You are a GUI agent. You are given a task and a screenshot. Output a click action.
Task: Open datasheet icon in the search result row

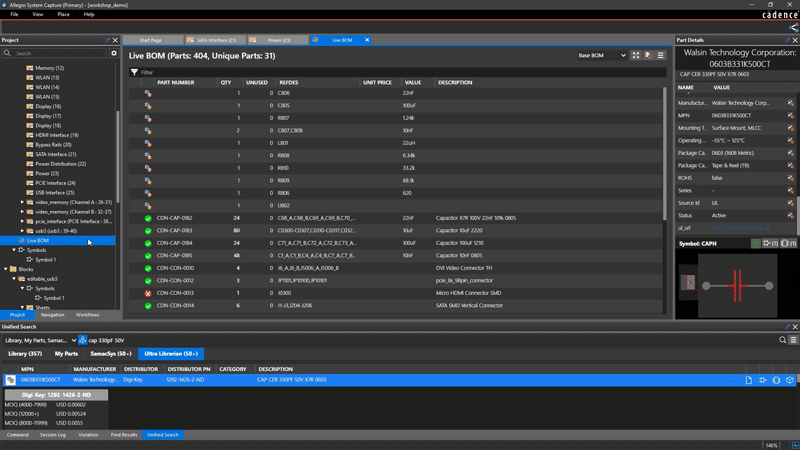748,380
